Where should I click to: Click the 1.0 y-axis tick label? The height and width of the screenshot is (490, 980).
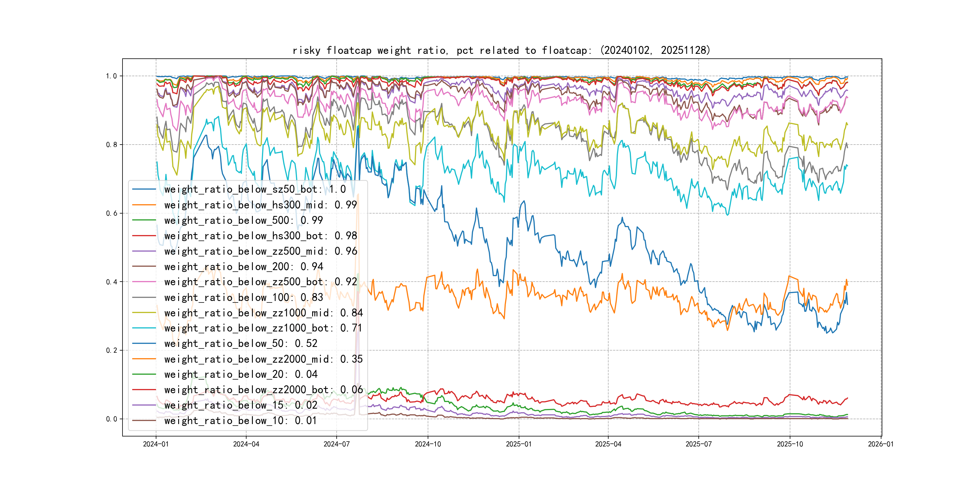coord(112,76)
